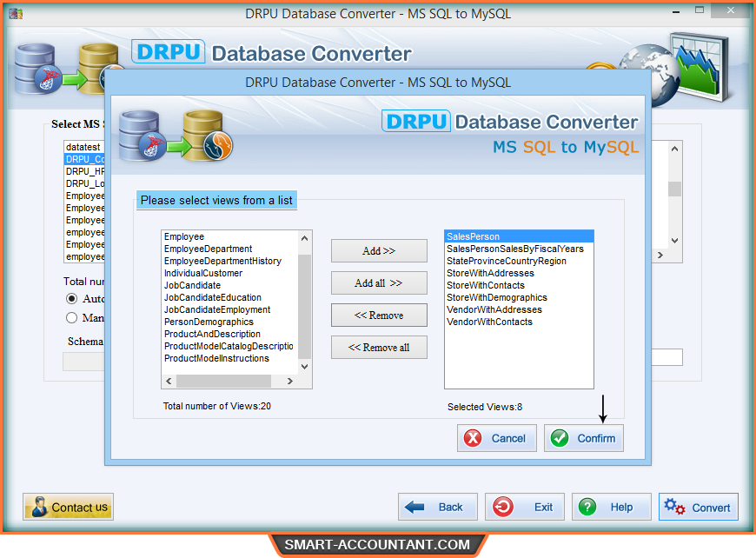
Task: Click the DRPU logo in the main window banner
Action: coord(168,51)
